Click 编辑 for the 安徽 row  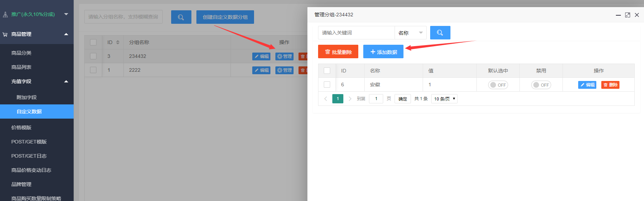tap(587, 85)
